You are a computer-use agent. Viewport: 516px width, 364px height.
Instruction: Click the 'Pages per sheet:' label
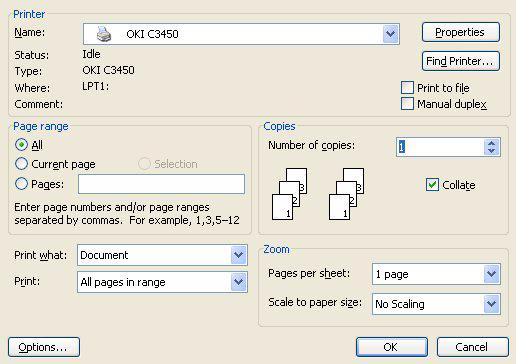(x=309, y=273)
